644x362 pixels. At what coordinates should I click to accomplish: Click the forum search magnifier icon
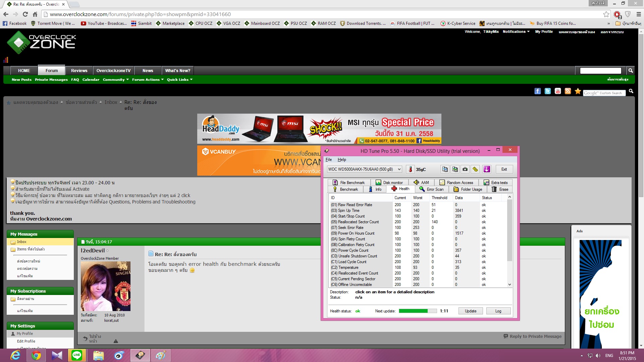(631, 70)
